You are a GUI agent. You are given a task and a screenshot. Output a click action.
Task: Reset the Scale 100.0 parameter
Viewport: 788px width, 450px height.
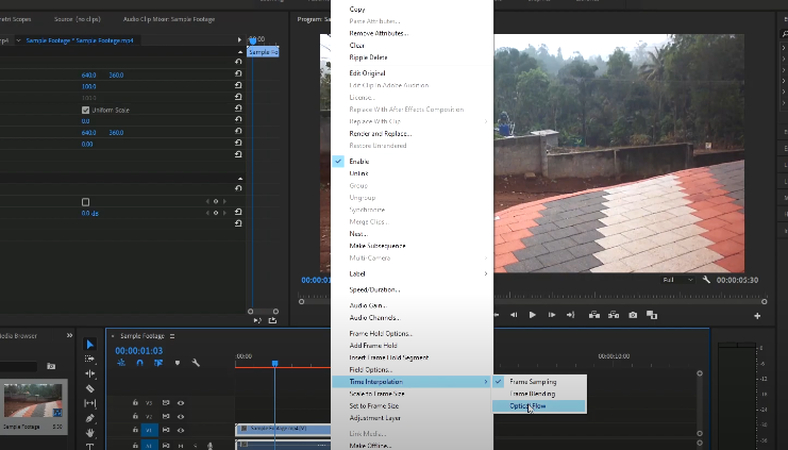pos(238,85)
